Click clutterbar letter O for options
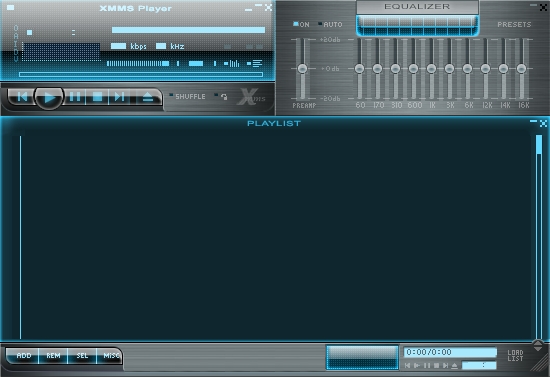This screenshot has width=550, height=377. click(x=16, y=28)
